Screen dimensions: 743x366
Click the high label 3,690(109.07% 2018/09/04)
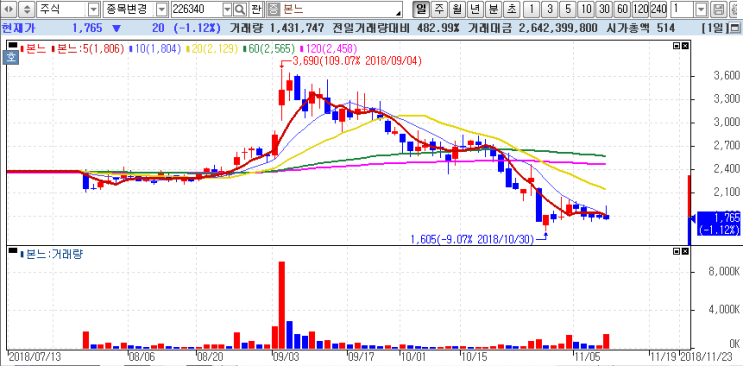[x=357, y=61]
